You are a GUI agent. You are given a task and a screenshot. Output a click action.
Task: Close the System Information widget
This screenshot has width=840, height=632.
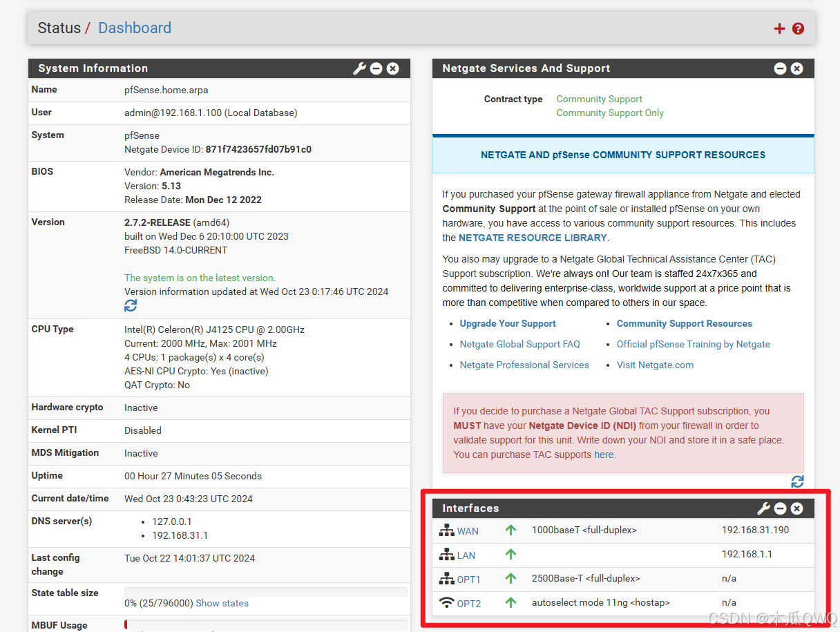point(392,68)
